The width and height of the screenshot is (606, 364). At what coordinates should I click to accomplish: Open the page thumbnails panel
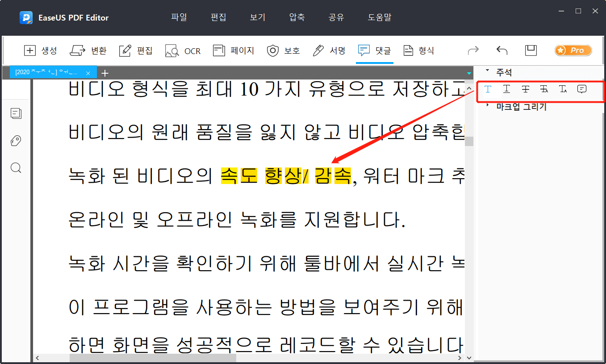point(16,113)
